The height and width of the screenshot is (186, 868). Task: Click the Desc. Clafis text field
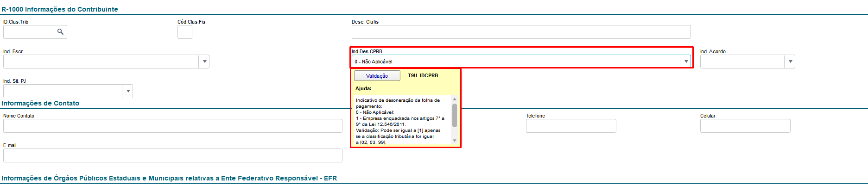[x=521, y=32]
